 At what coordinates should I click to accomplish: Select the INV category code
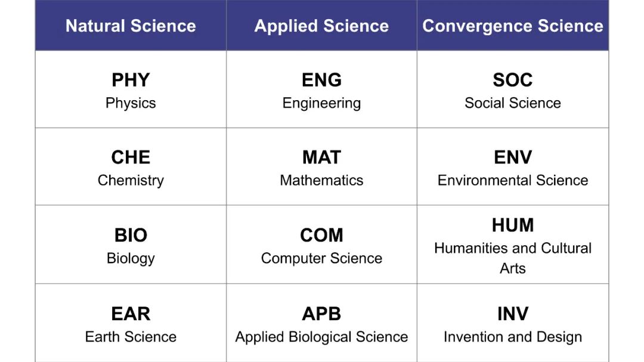tap(513, 314)
